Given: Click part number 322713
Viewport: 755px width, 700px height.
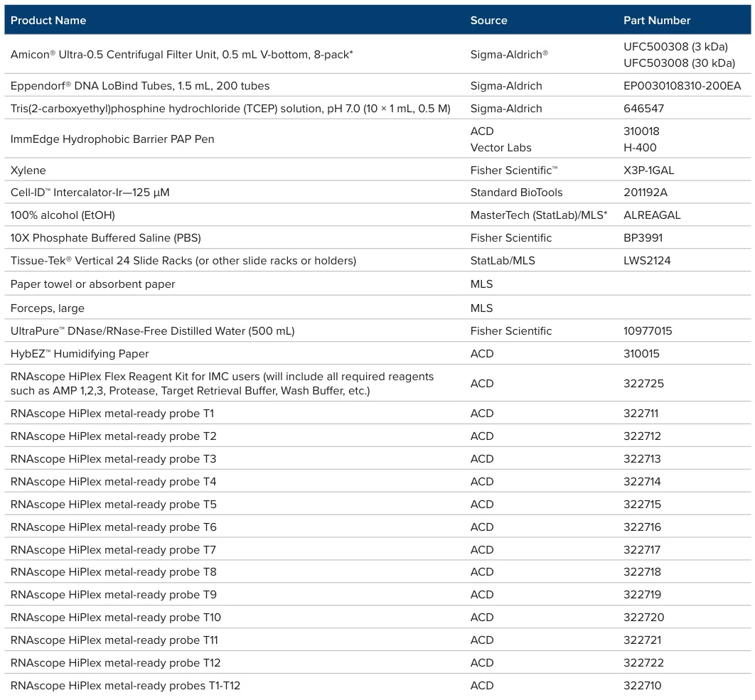Looking at the screenshot, I should click(x=643, y=458).
